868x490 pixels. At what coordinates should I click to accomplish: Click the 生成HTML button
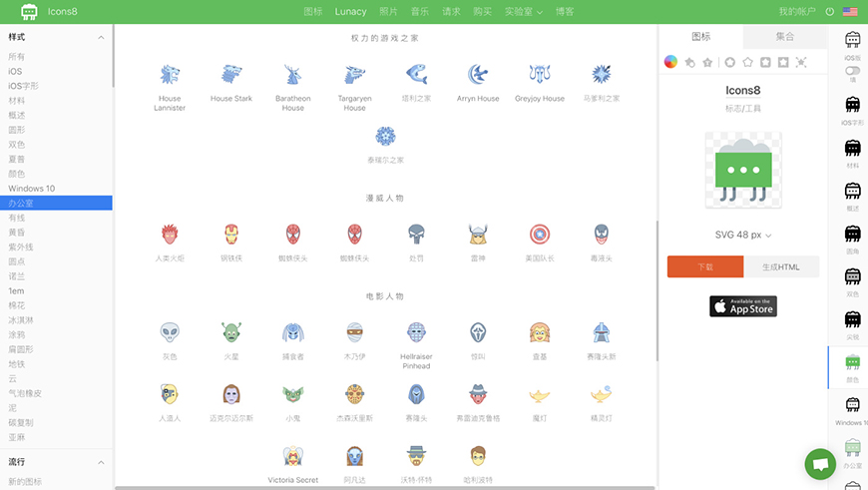(x=781, y=266)
